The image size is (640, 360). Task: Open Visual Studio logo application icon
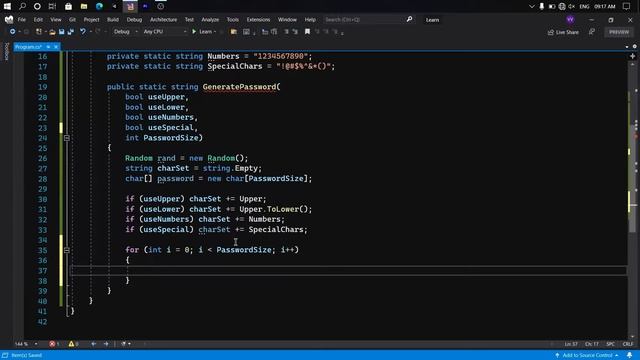(9, 19)
